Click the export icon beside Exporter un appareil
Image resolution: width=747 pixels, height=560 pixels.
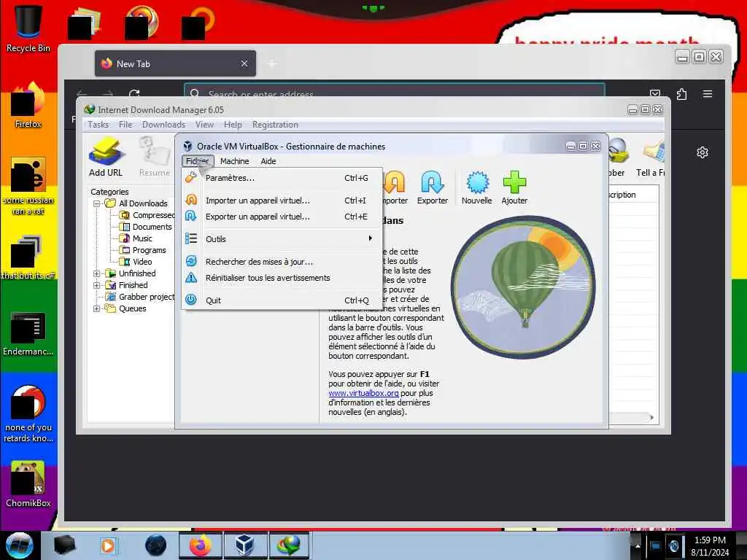[x=191, y=216]
